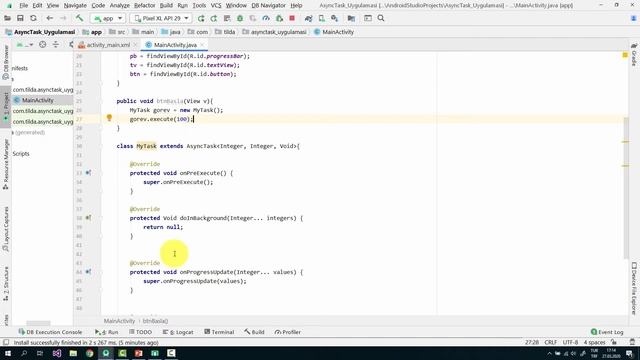
Task: Click the override gutter marker beside onProgressUpdate
Action: tap(88, 272)
